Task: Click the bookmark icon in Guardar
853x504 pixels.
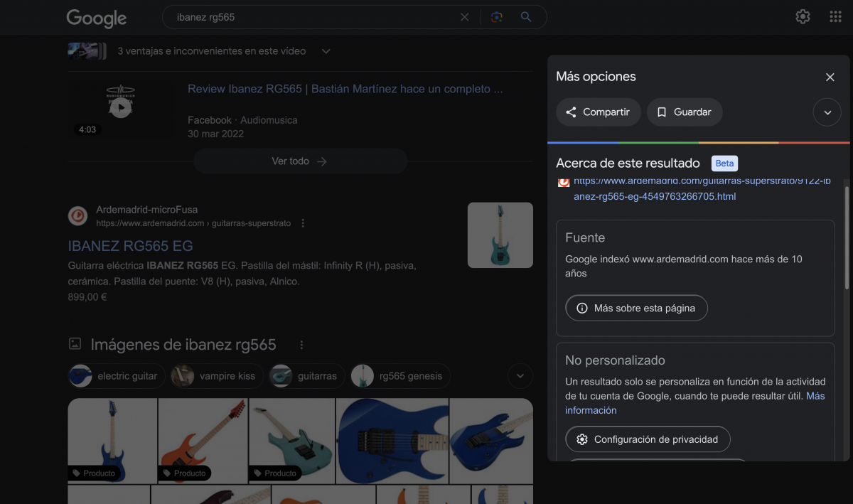Action: coord(662,112)
